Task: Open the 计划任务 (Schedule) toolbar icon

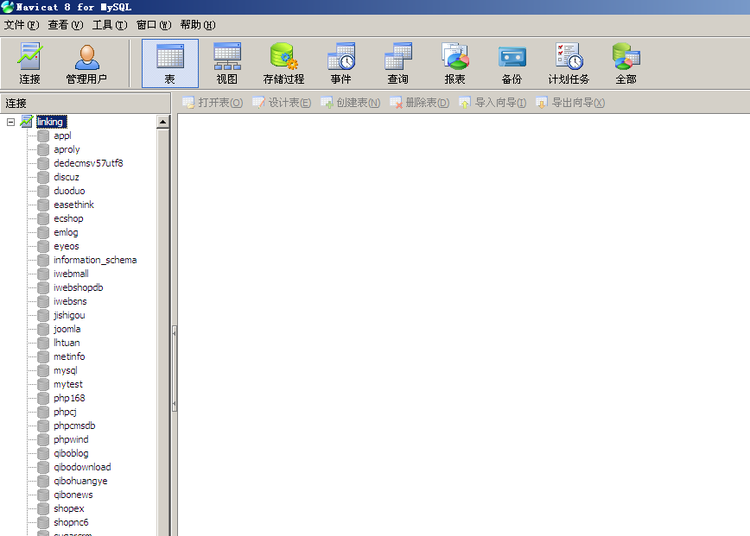Action: point(569,64)
